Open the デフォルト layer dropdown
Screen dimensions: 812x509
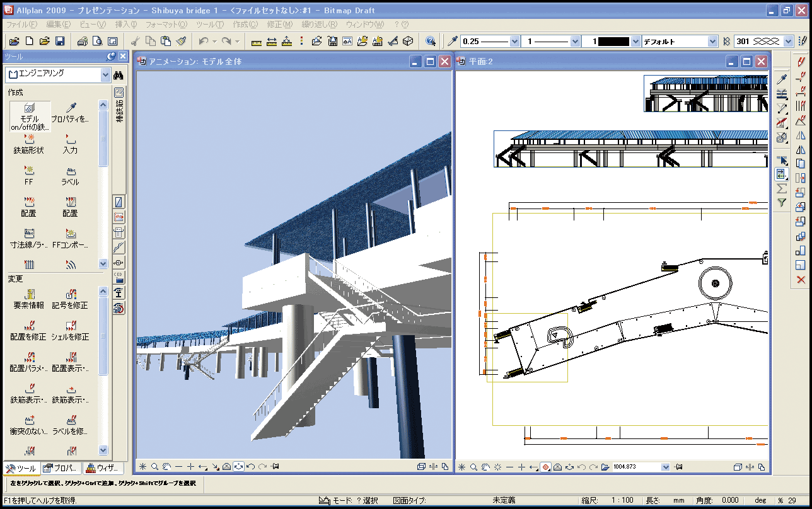tap(712, 41)
